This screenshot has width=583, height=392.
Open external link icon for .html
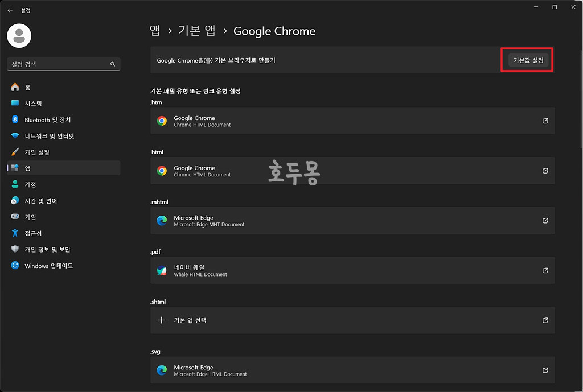click(545, 171)
